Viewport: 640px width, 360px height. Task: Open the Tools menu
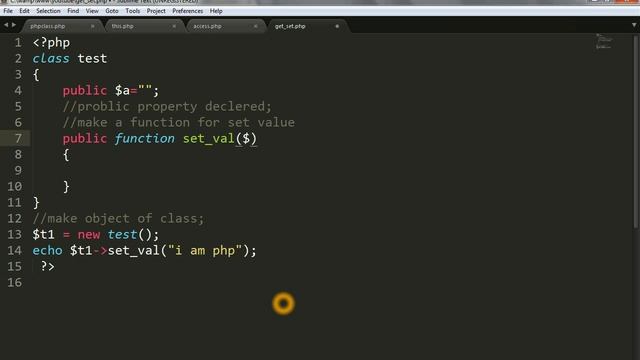(x=132, y=11)
